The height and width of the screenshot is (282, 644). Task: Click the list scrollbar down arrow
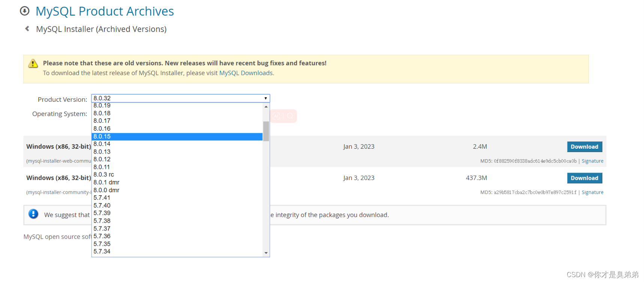point(266,253)
